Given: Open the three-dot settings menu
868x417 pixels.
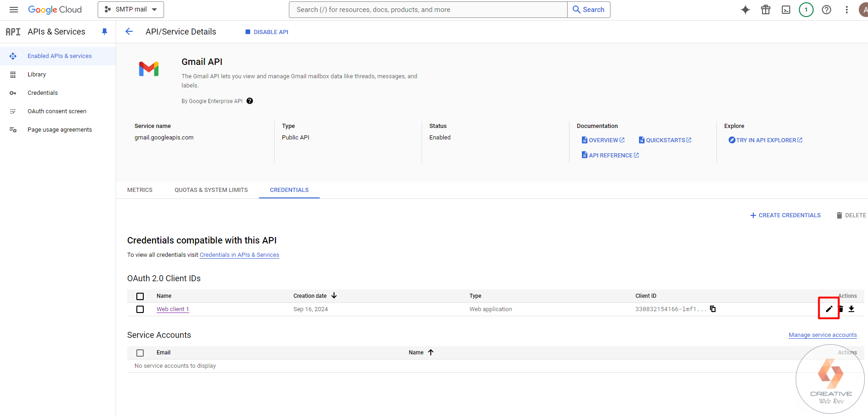Looking at the screenshot, I should tap(847, 10).
